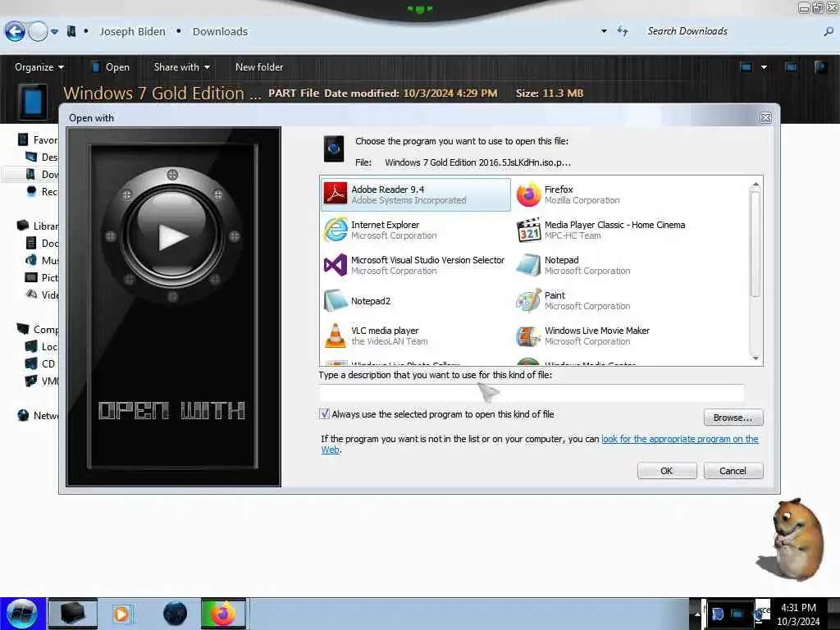Select Computer in navigation pane
Image resolution: width=840 pixels, height=630 pixels.
pos(38,330)
